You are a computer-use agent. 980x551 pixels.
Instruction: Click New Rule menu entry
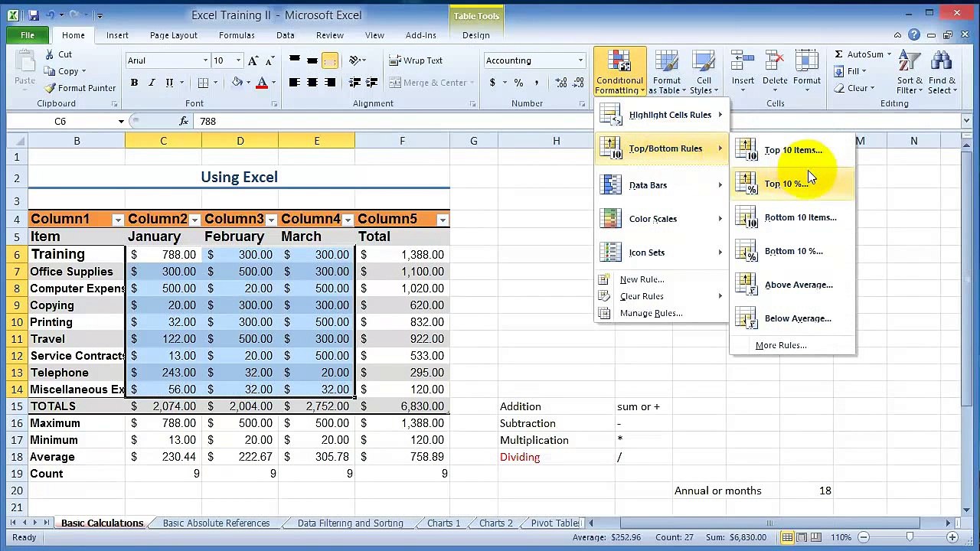point(661,279)
